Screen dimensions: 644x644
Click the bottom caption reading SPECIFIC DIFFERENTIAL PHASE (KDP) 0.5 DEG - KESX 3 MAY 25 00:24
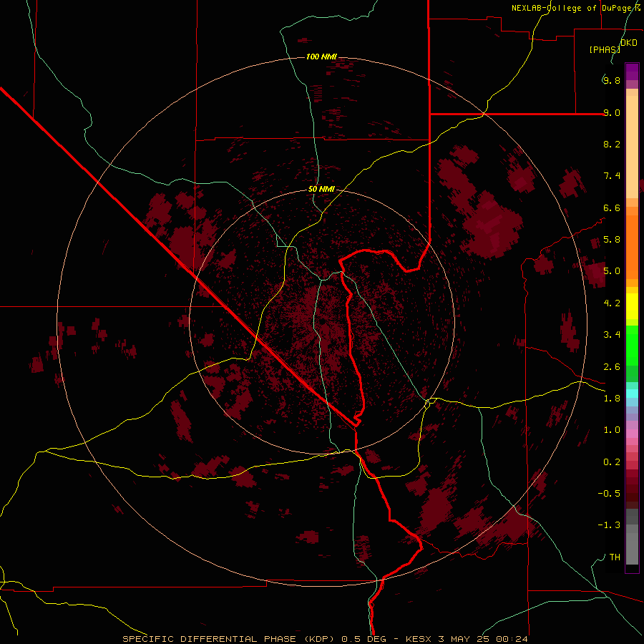coord(325,639)
